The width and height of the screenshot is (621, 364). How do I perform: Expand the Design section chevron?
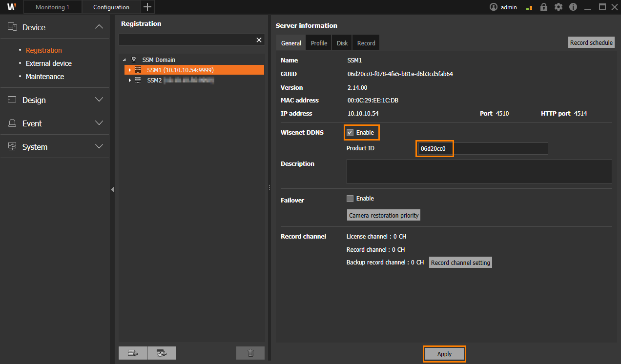pyautogui.click(x=99, y=100)
